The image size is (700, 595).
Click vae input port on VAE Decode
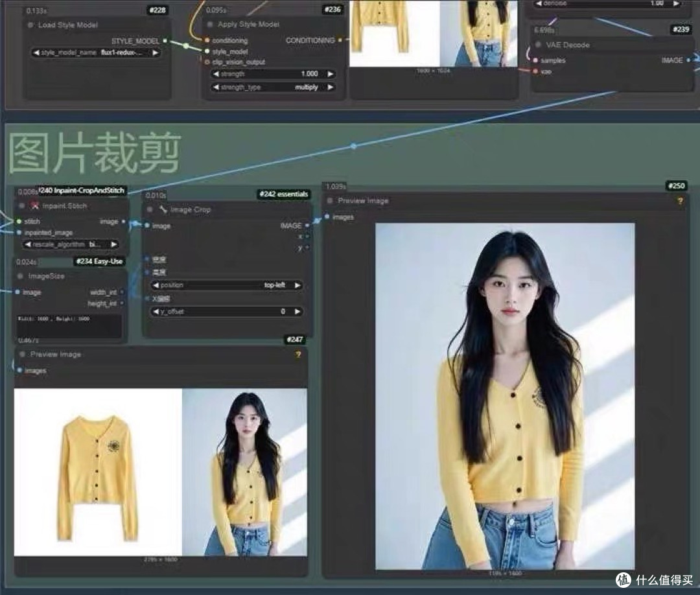pos(535,71)
